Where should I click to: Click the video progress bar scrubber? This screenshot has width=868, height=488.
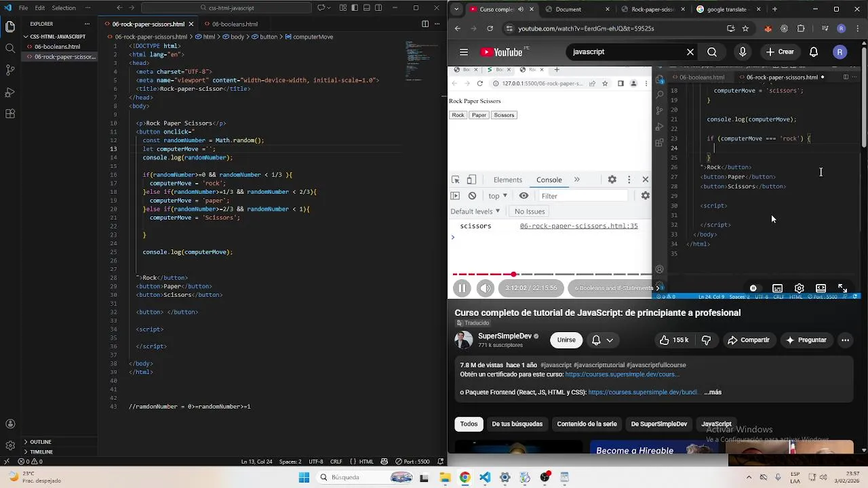click(x=514, y=274)
